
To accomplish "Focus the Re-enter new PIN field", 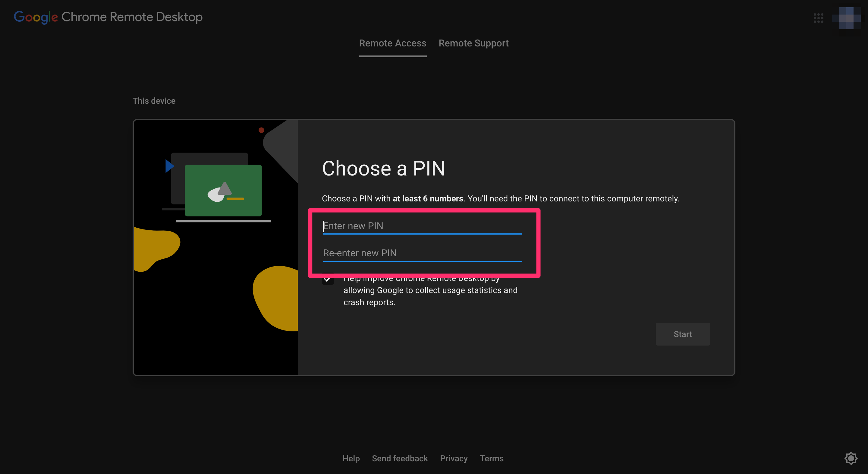I will (422, 253).
